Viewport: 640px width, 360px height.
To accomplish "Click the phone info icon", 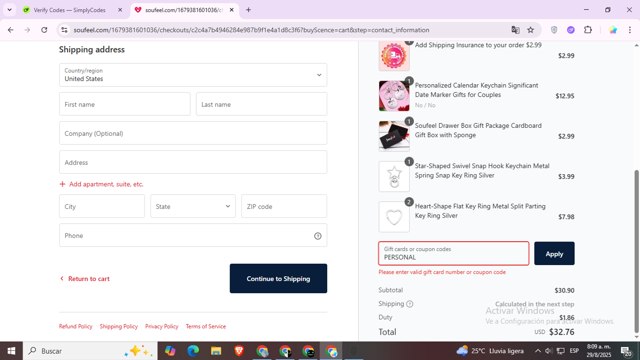I will (x=318, y=236).
